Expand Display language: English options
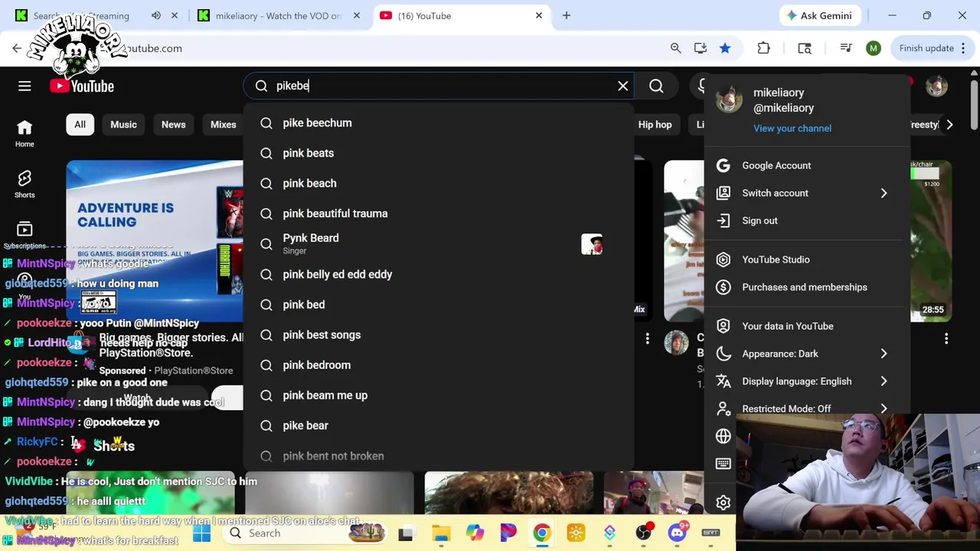This screenshot has width=980, height=551. click(808, 381)
